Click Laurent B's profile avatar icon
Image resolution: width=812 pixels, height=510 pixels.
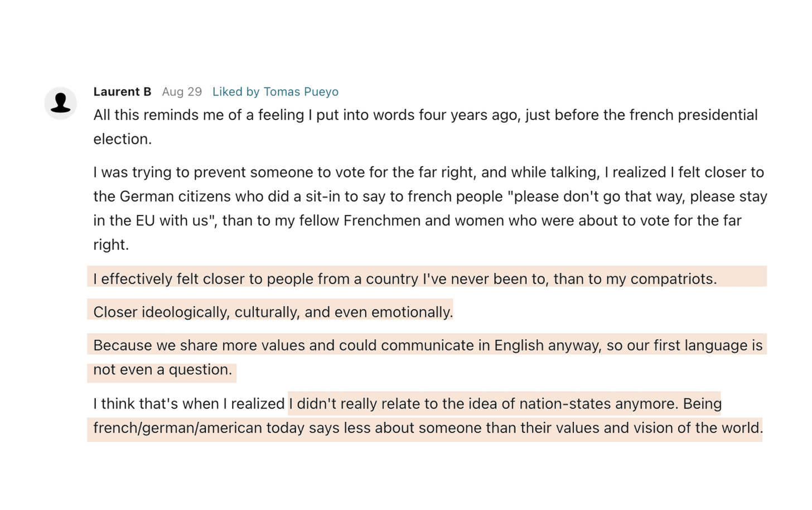pos(60,103)
